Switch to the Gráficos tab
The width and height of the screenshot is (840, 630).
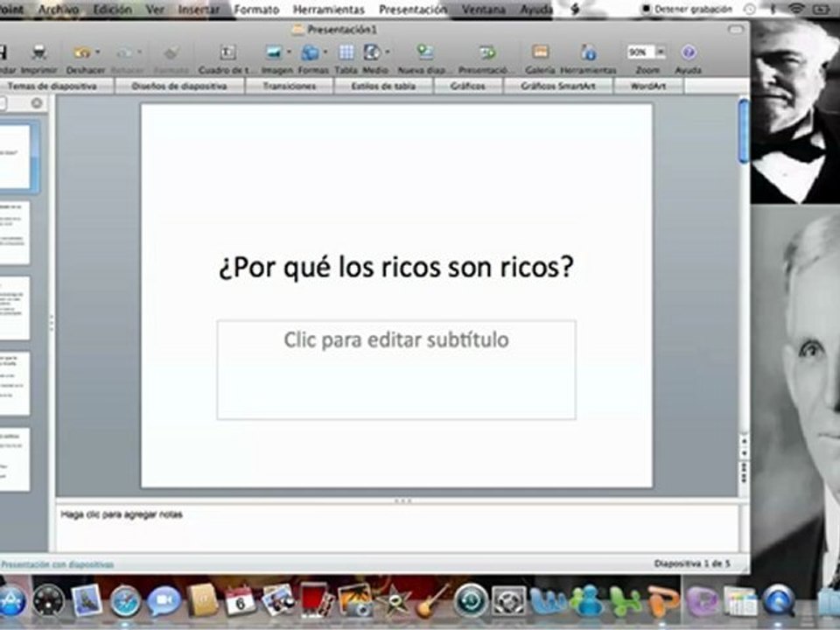[467, 87]
